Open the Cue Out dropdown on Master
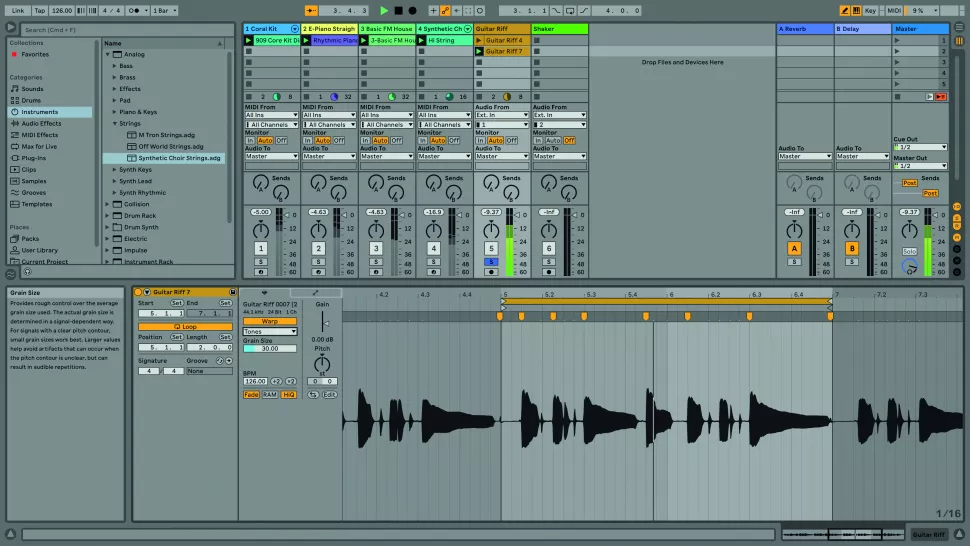This screenshot has height=546, width=970. tap(919, 147)
